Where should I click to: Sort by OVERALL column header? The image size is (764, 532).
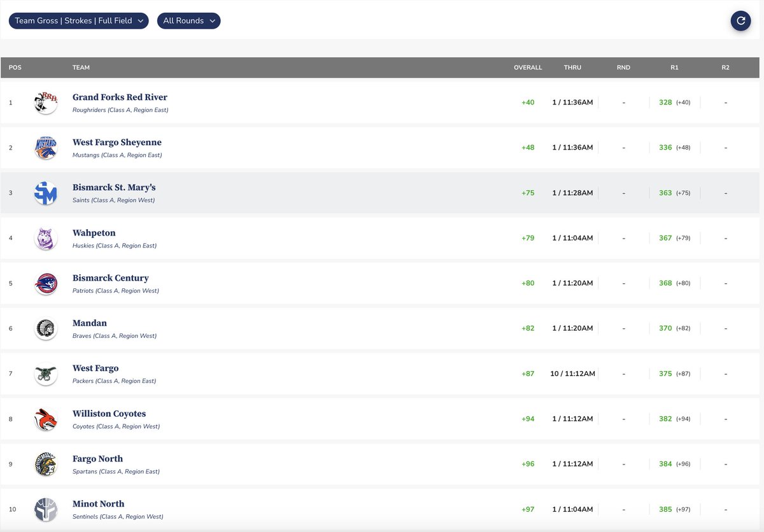pos(528,67)
